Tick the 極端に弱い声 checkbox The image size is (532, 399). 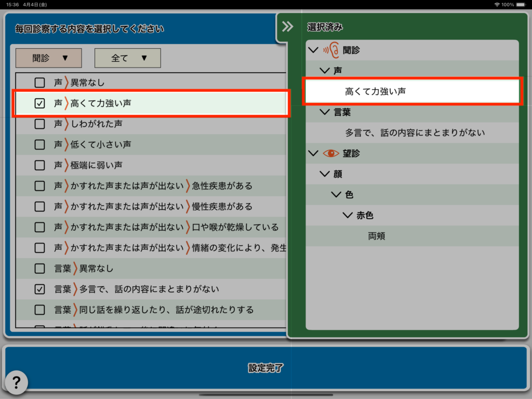39,165
